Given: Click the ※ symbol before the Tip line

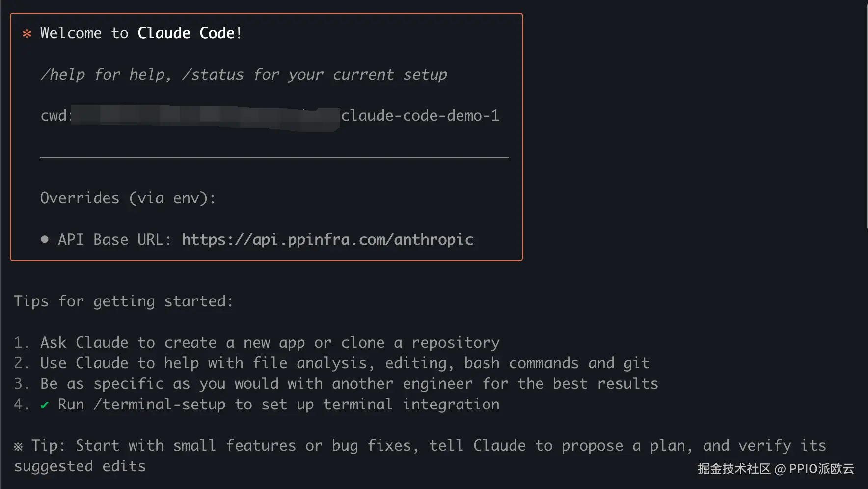Looking at the screenshot, I should [18, 446].
